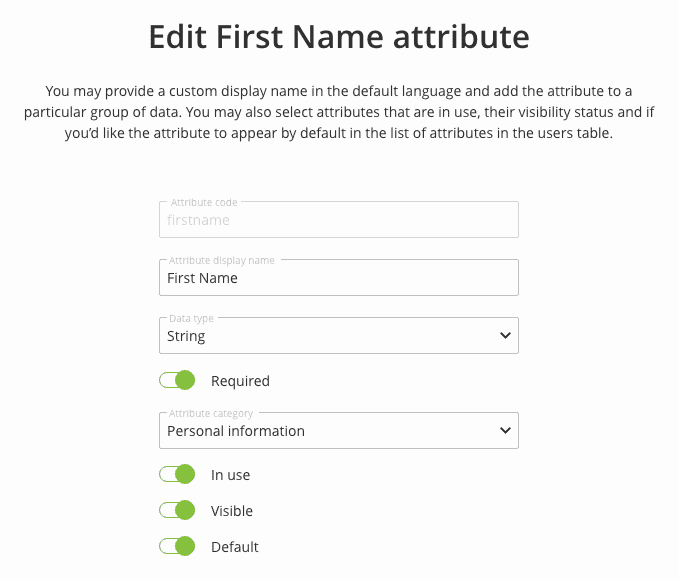
Task: Click the chevron arrow in Data type field
Action: [505, 336]
